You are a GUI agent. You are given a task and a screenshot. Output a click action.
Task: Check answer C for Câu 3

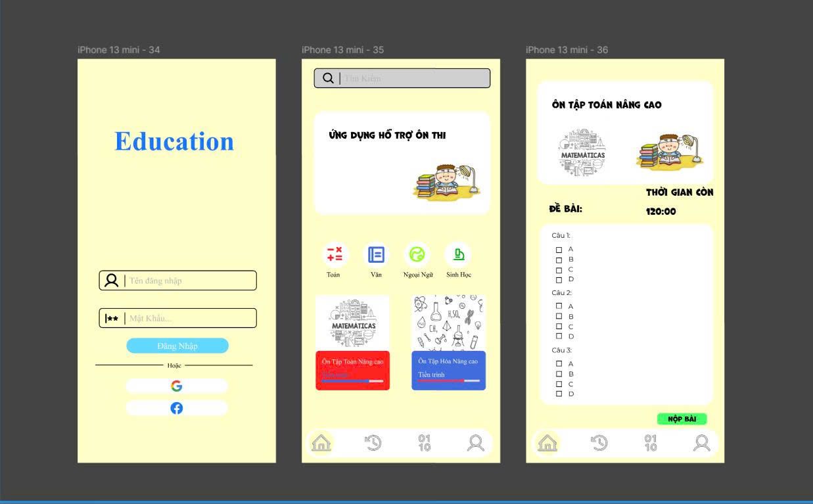click(559, 384)
